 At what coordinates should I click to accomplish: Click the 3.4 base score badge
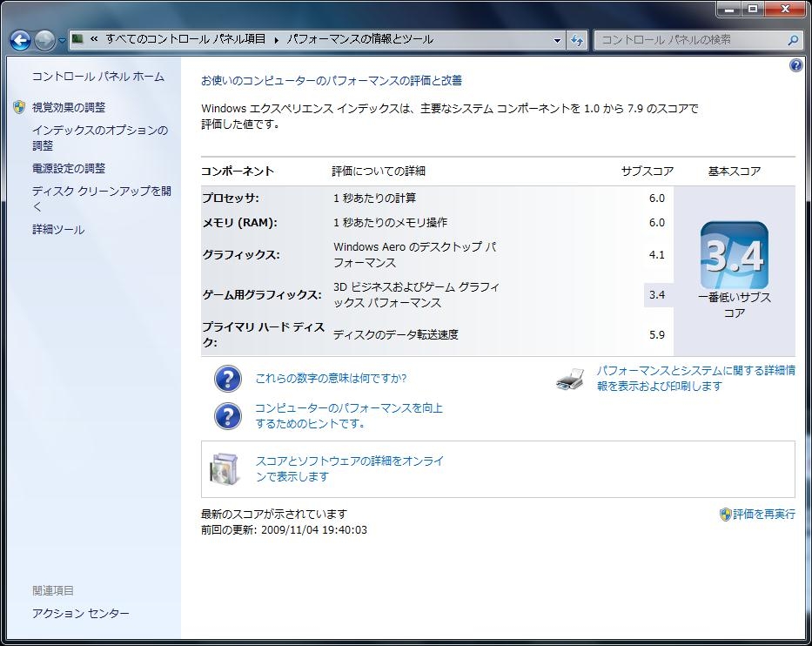(x=734, y=255)
